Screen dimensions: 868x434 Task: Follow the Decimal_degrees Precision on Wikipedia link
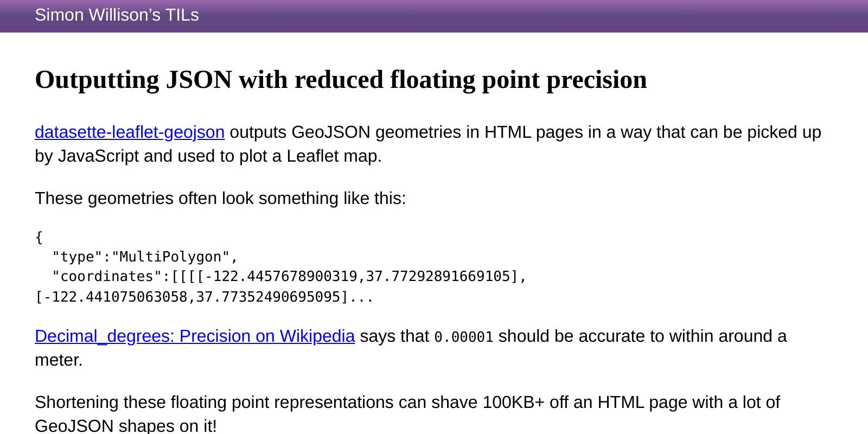(195, 336)
